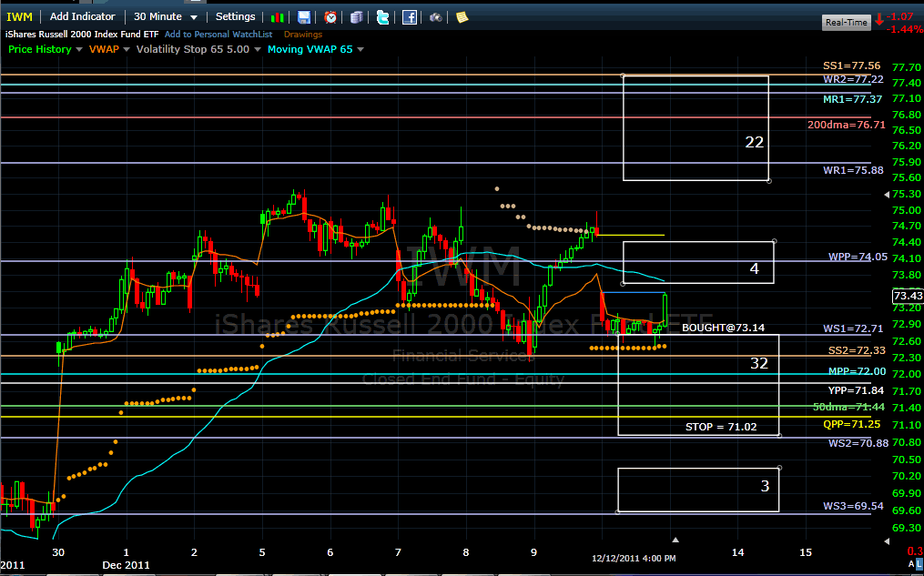Viewport: 924px width, 576px height.
Task: Click the iShares Russell 2000 Index Fund ETF name
Action: pyautogui.click(x=82, y=35)
